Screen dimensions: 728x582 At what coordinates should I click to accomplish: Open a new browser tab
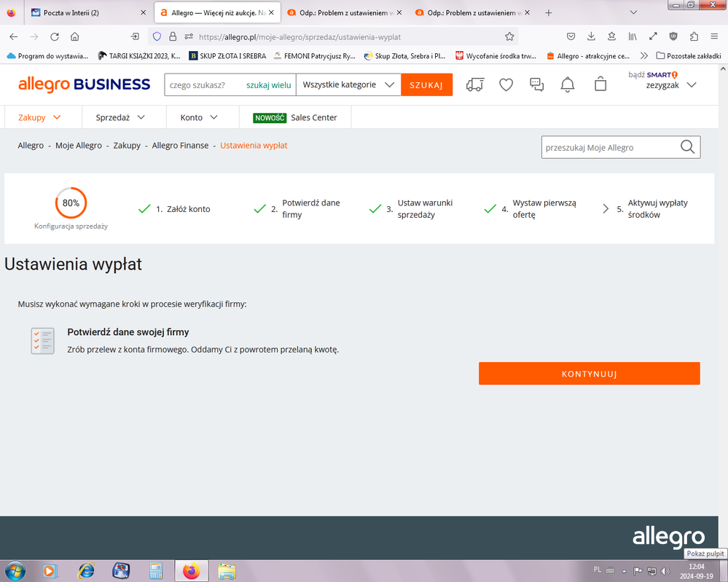point(548,12)
